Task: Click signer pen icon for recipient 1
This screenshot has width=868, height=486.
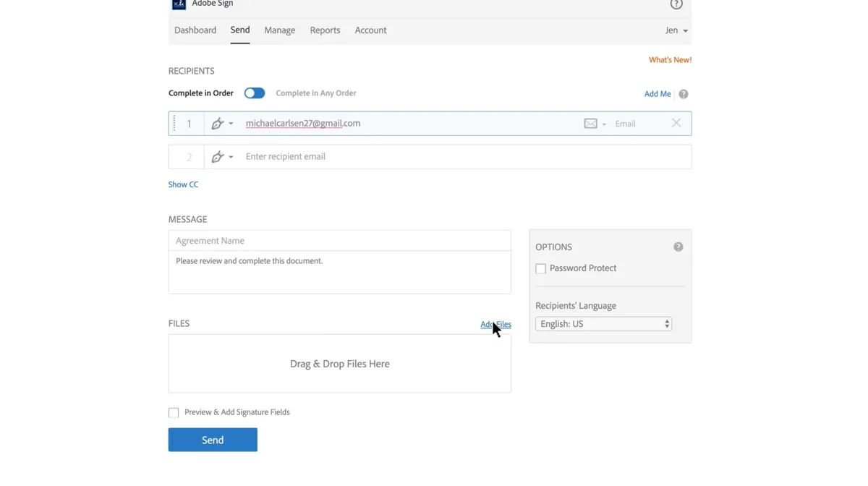Action: coord(218,124)
